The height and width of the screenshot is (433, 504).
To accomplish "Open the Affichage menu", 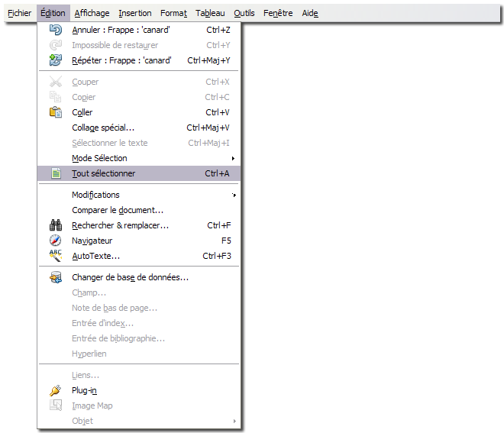I will pos(92,13).
